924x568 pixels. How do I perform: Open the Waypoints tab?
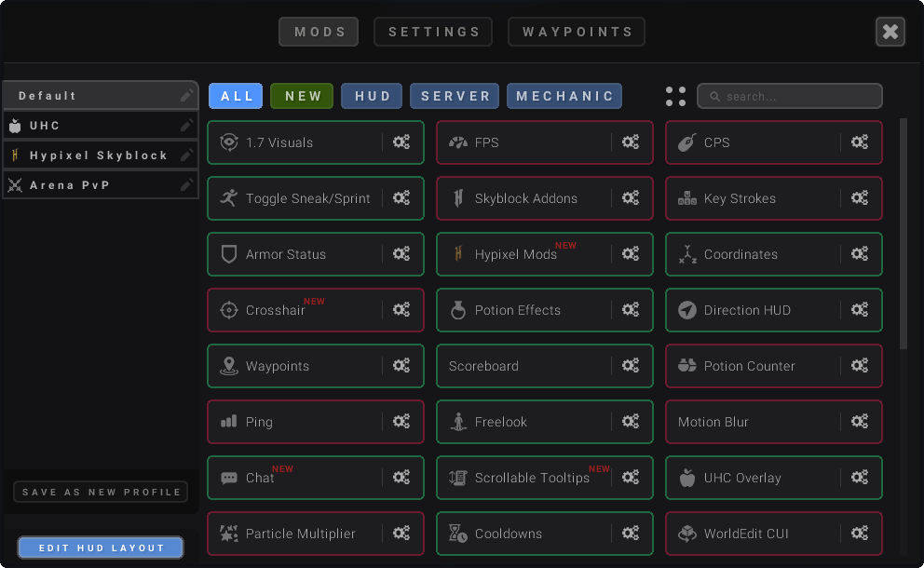tap(577, 32)
